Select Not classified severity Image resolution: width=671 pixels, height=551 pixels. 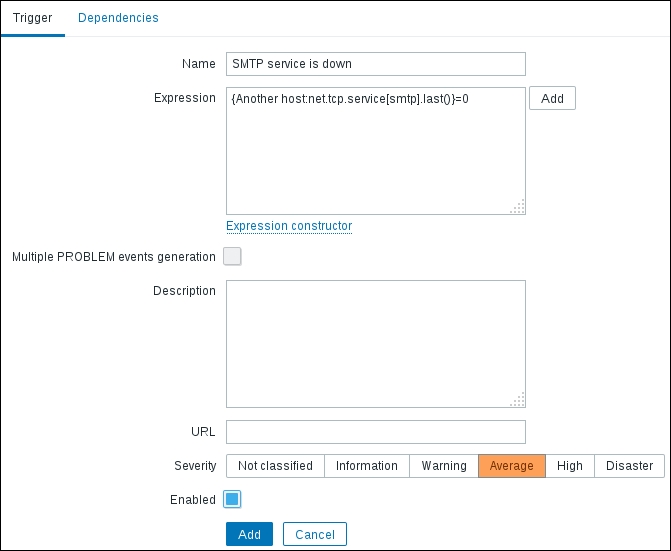(275, 466)
